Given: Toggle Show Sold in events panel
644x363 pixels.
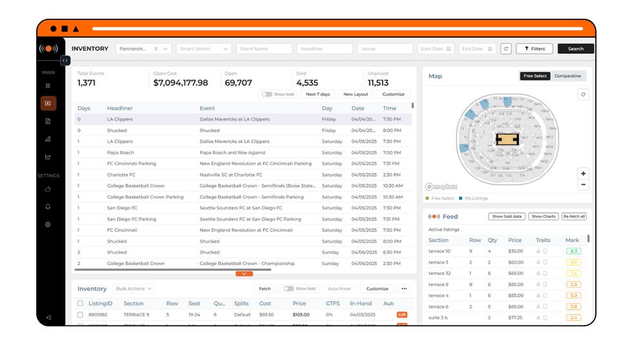Looking at the screenshot, I should point(267,94).
